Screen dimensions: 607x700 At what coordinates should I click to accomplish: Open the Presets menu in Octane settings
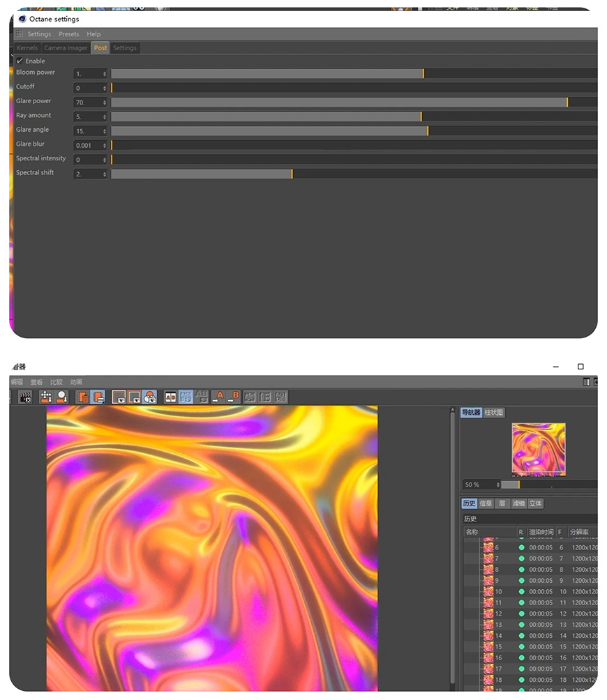click(68, 33)
